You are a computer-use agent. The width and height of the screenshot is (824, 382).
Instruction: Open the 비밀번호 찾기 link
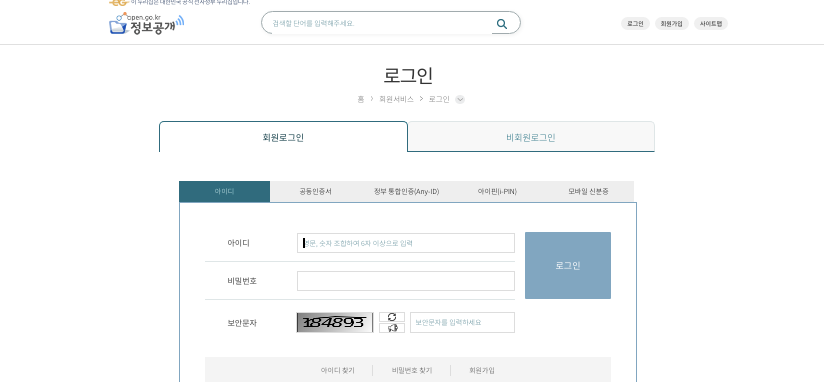(x=411, y=370)
